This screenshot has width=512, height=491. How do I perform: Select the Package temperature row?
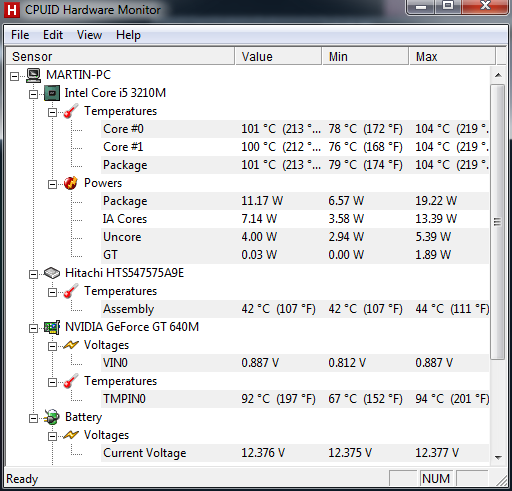point(295,165)
